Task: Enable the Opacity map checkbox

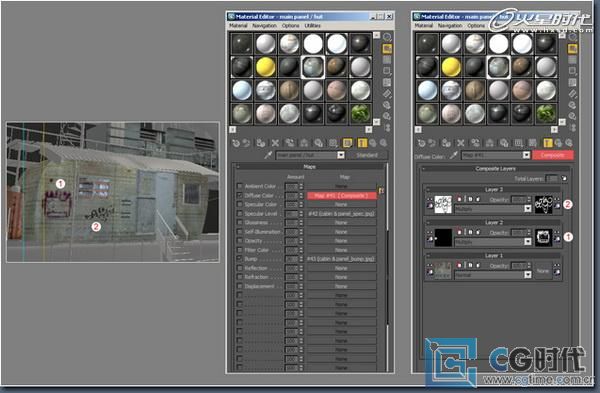Action: pos(240,241)
